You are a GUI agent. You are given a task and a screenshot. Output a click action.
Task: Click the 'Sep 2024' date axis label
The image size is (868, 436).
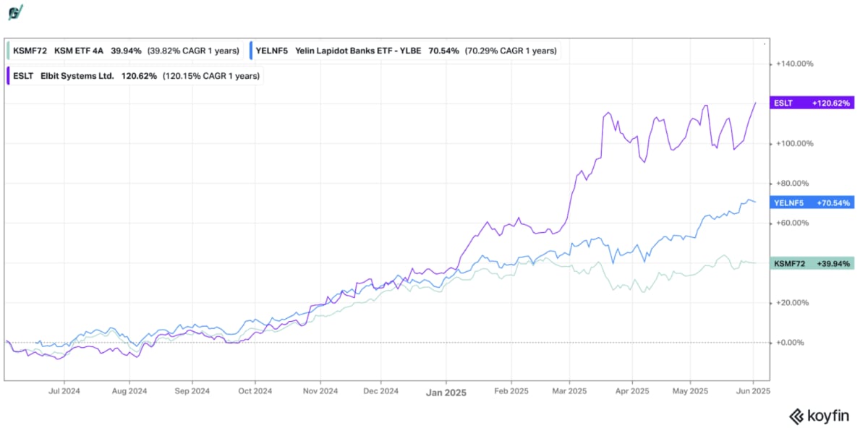click(192, 390)
